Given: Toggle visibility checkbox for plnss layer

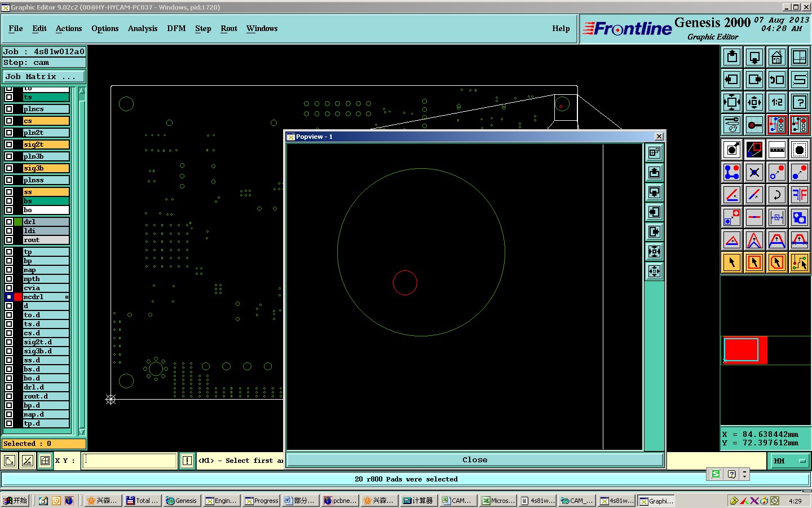Looking at the screenshot, I should [x=9, y=180].
